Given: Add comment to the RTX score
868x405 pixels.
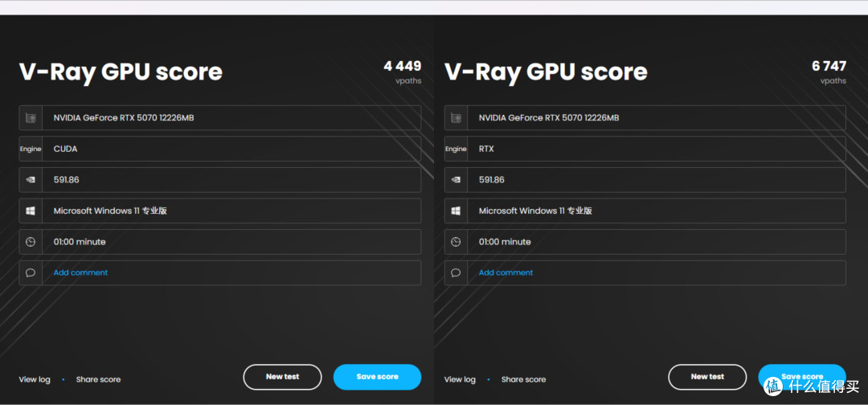Looking at the screenshot, I should 506,272.
